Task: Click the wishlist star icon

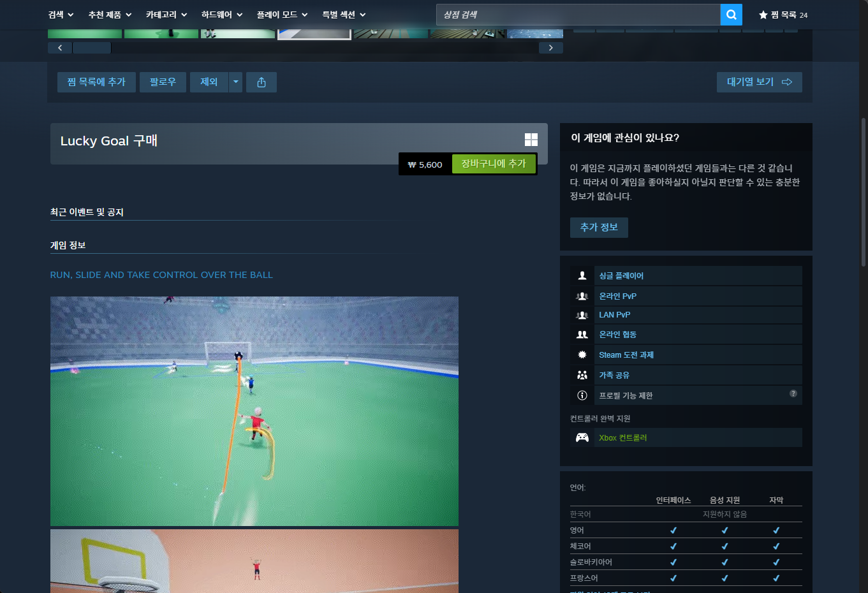Action: (x=763, y=15)
